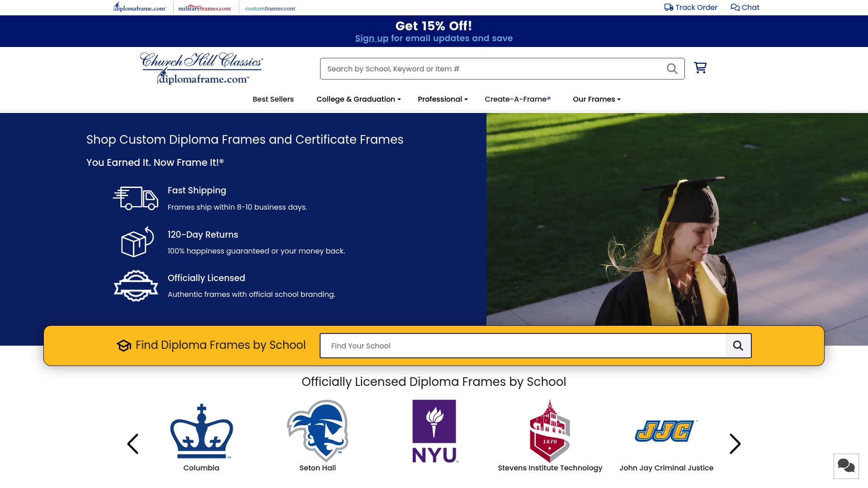Click John Jay Criminal Justice label
The height and width of the screenshot is (488, 868).
666,468
